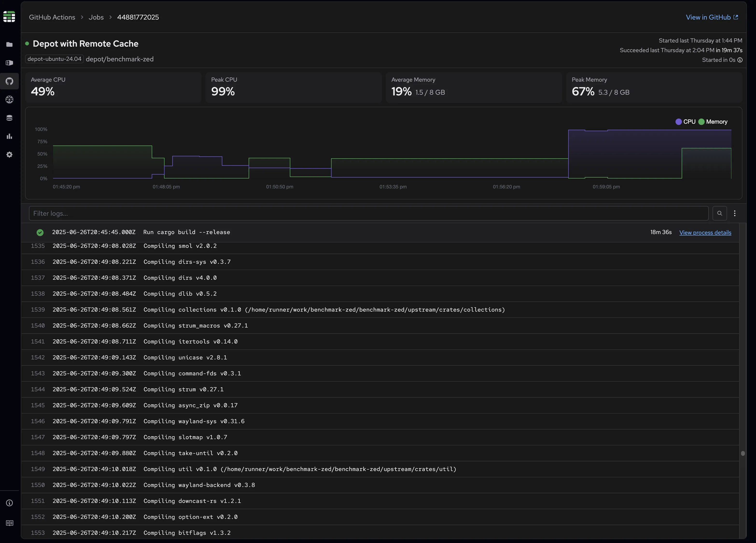The image size is (756, 543).
Task: Click the Depot logo at top left
Action: (9, 16)
